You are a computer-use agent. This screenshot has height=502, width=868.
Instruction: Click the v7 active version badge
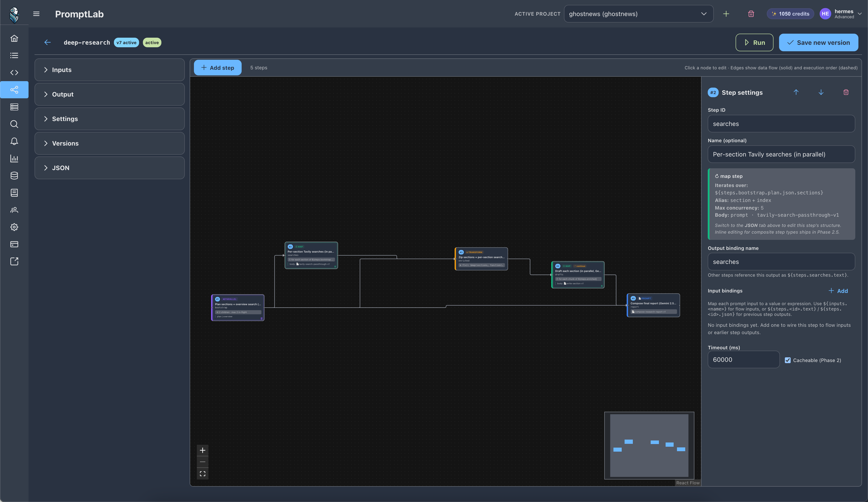point(126,42)
